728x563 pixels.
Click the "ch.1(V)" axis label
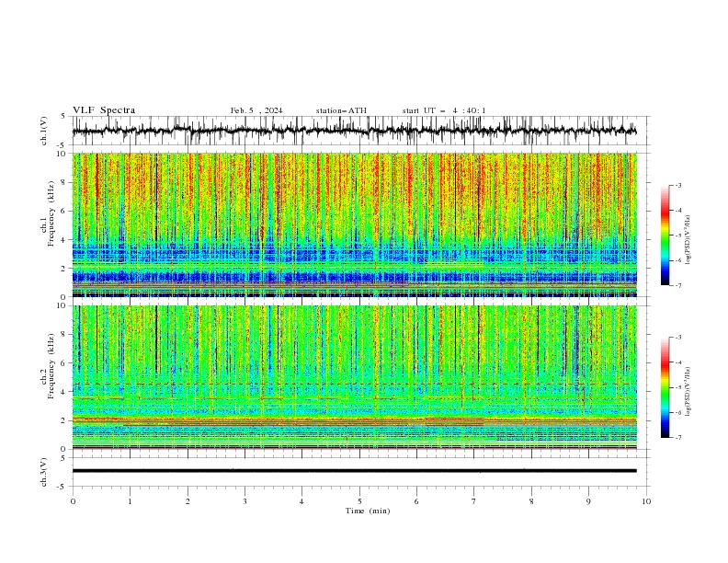(x=43, y=131)
